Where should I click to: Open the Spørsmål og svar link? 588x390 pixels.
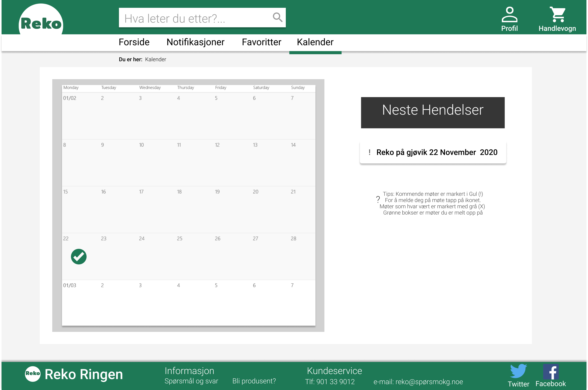191,381
